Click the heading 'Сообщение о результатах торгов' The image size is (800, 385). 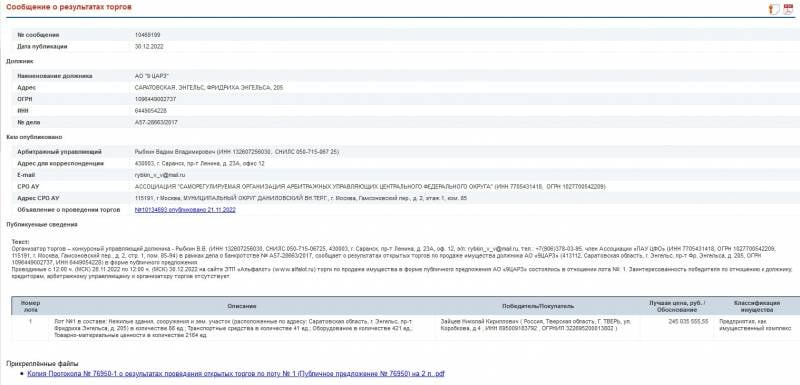click(69, 7)
